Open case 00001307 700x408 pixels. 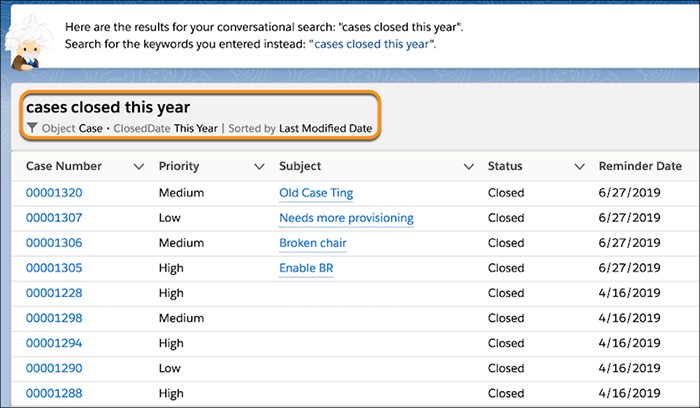point(54,218)
